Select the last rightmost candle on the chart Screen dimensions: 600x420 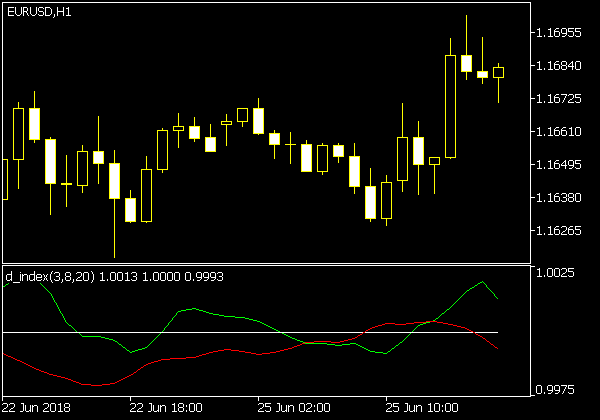click(x=498, y=72)
